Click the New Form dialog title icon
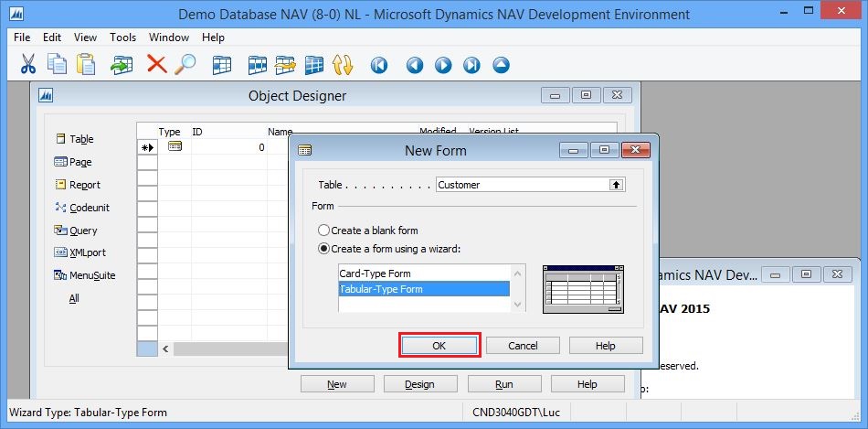This screenshot has height=429, width=868. pyautogui.click(x=305, y=150)
